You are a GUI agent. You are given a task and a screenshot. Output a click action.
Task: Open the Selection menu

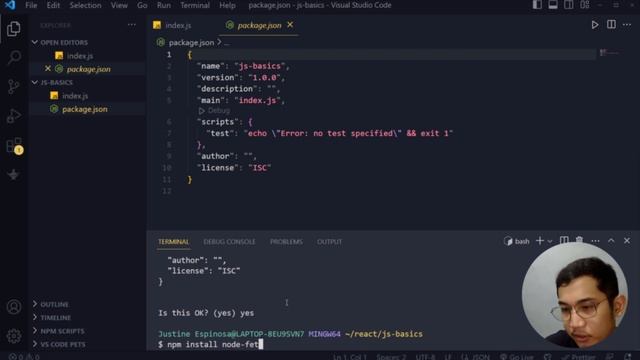tap(85, 5)
